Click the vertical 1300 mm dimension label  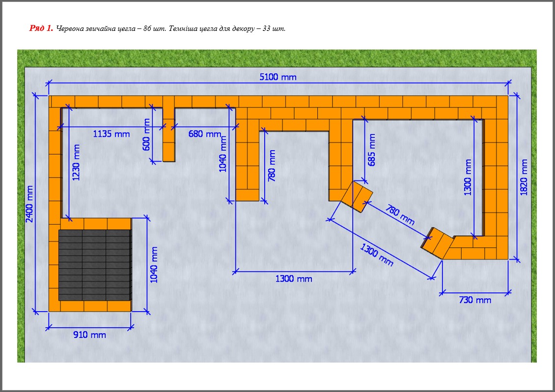click(x=468, y=177)
